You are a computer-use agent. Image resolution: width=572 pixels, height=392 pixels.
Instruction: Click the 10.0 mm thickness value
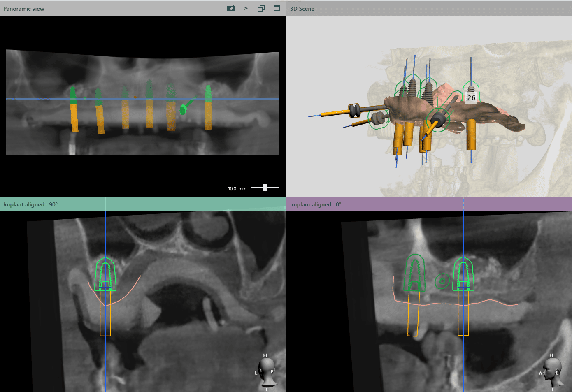[x=237, y=189]
